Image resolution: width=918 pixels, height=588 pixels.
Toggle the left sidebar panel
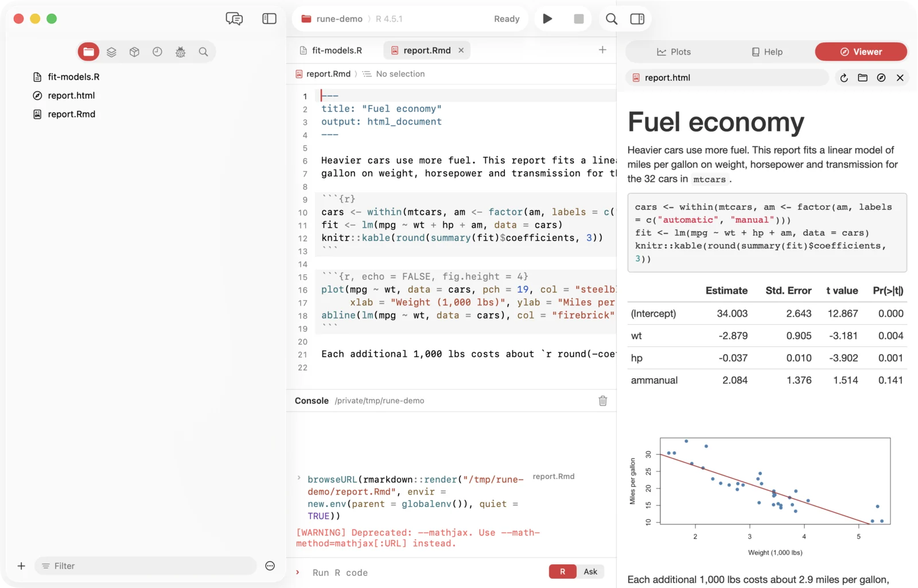tap(269, 19)
